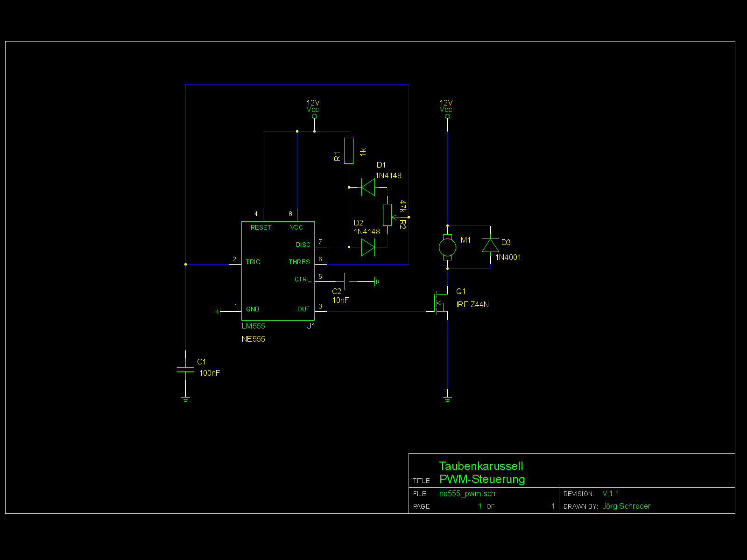Click the D1 1N4148 diode symbol

click(368, 187)
